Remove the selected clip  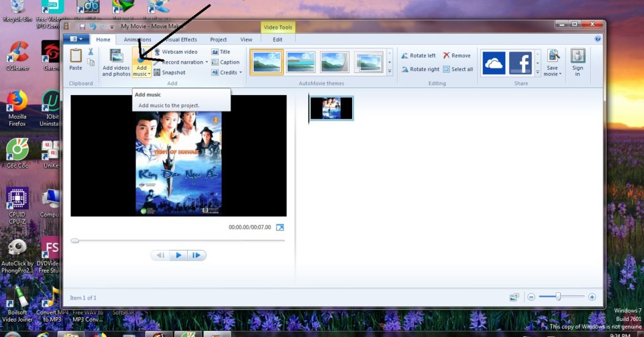click(x=457, y=55)
